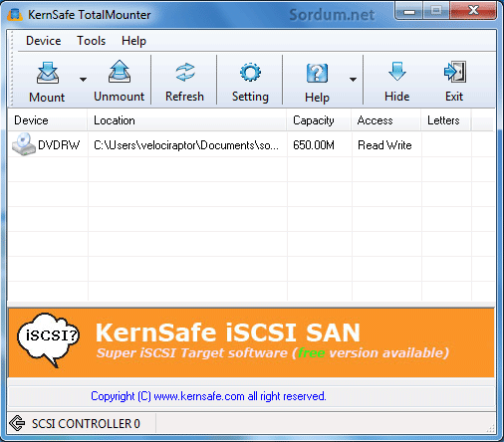Screen dimensions: 504x442
Task: Sort by the Location column header
Action: pos(187,120)
